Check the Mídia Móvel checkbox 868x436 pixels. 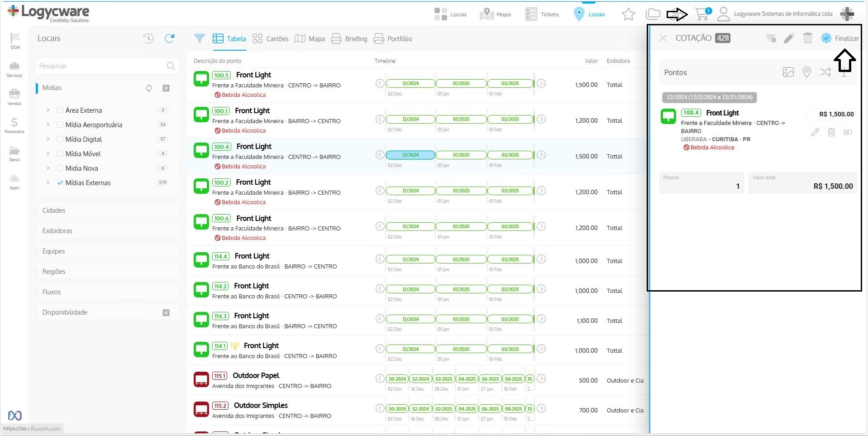(x=60, y=153)
